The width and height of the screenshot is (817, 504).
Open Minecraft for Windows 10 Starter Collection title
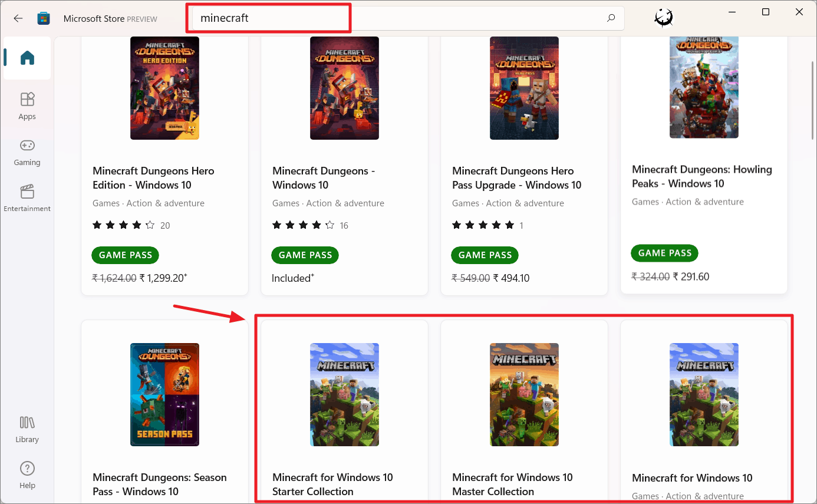tap(332, 485)
